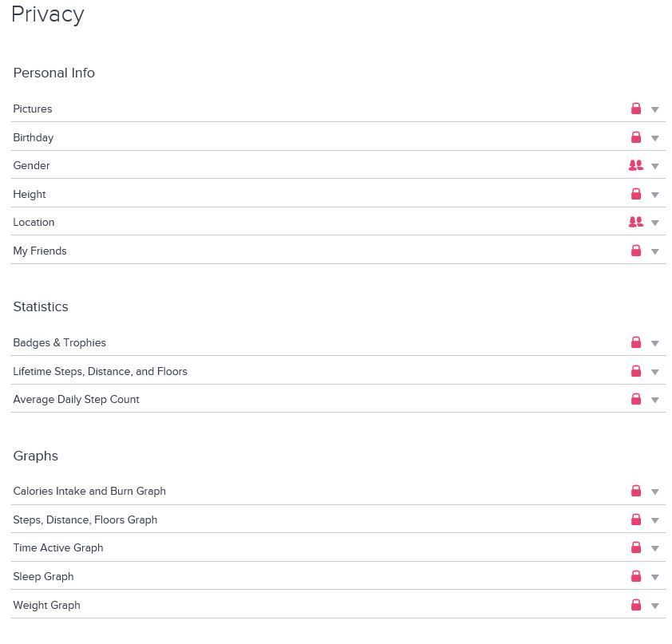Open the Time Active Graph dropdown arrow

(x=655, y=548)
